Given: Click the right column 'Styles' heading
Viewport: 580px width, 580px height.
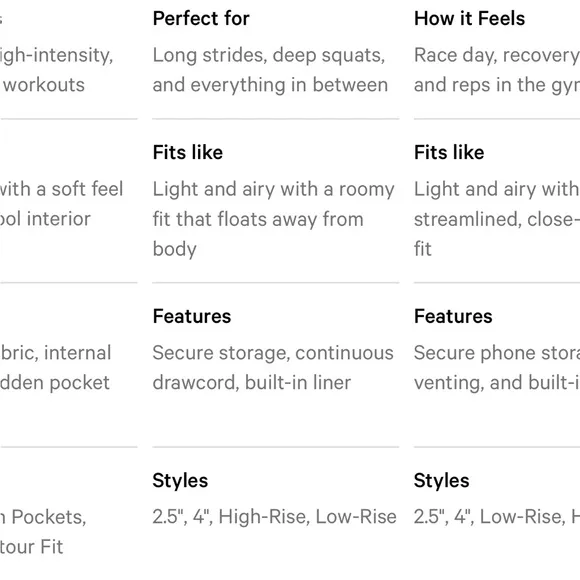Looking at the screenshot, I should tap(442, 481).
